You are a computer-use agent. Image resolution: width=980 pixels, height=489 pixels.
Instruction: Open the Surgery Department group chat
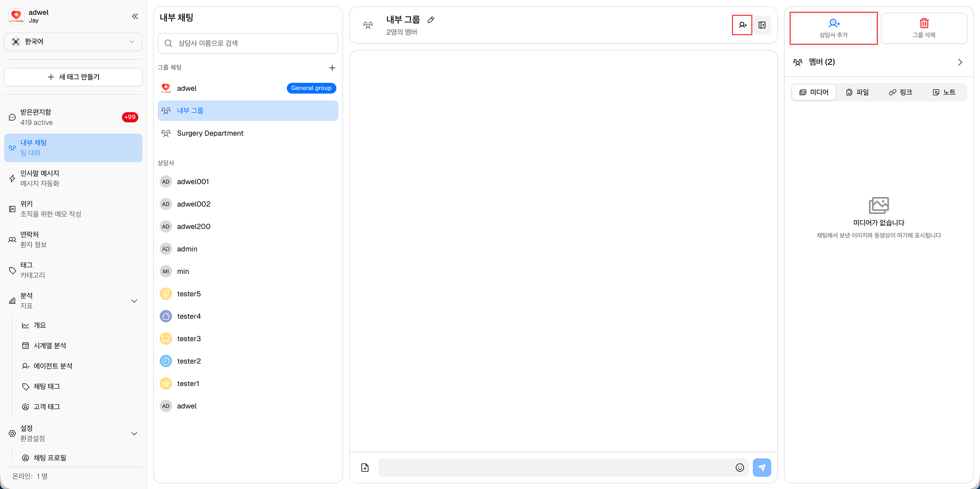pos(210,133)
